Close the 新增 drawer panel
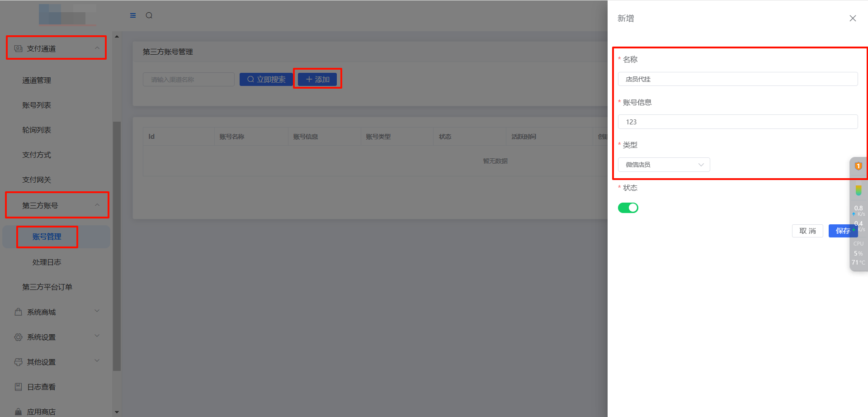The width and height of the screenshot is (868, 417). point(853,18)
